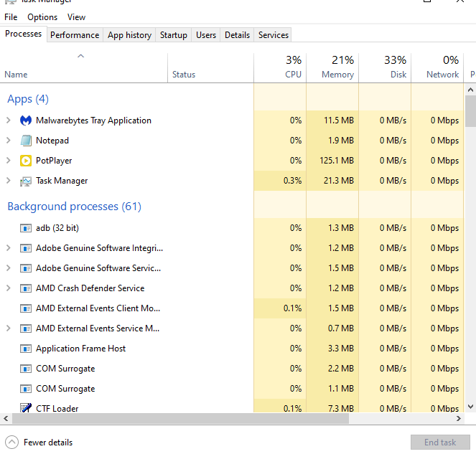Sort processes by Disk column
This screenshot has height=459, width=476.
(385, 67)
